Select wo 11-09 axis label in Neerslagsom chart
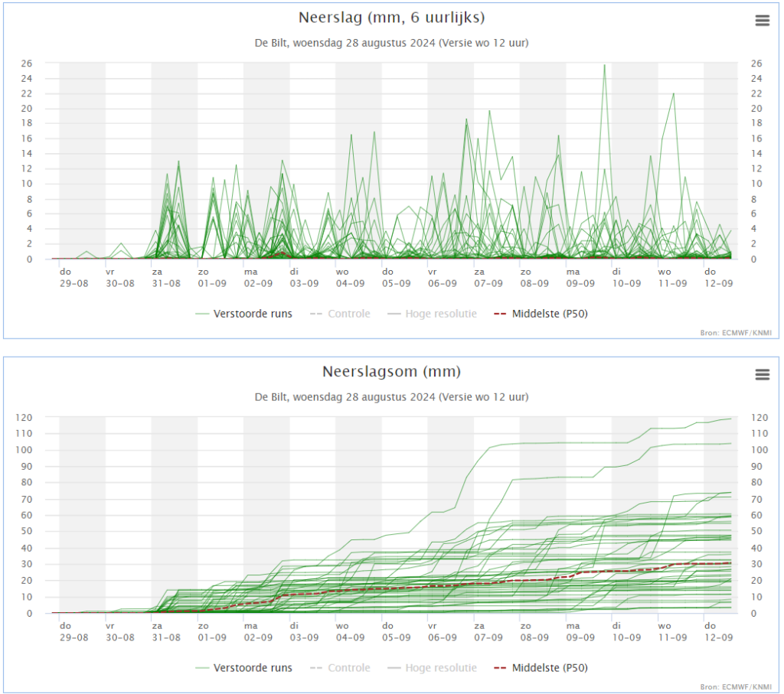 click(x=672, y=631)
